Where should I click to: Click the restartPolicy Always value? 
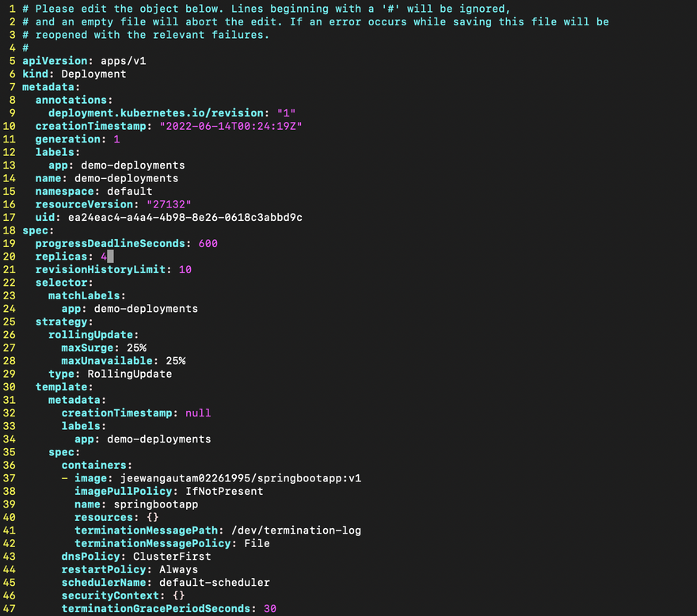point(178,569)
